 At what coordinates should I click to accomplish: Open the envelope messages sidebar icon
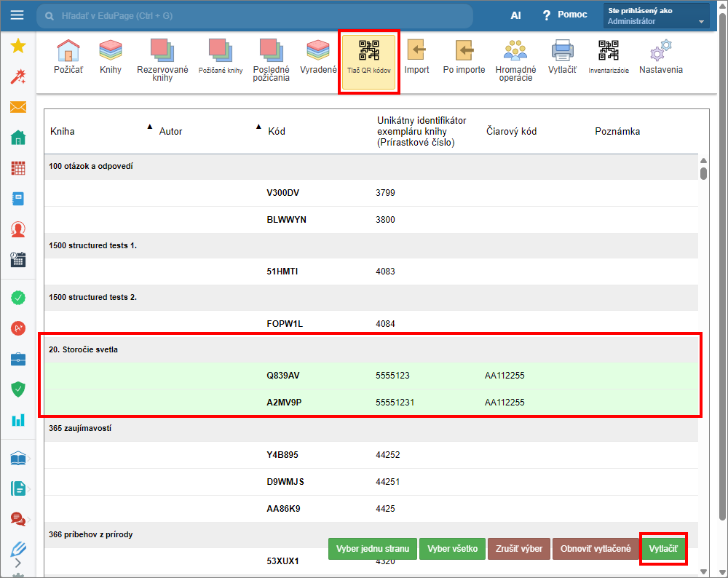tap(18, 108)
